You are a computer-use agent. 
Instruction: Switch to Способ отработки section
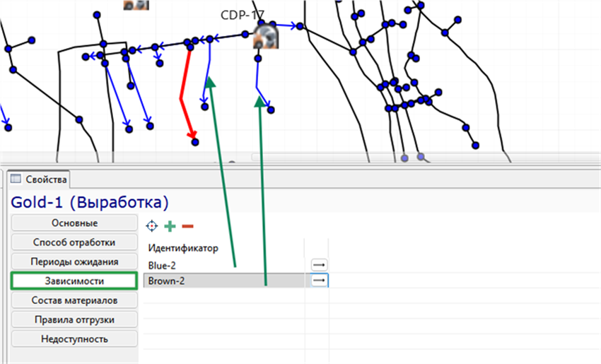click(x=74, y=242)
